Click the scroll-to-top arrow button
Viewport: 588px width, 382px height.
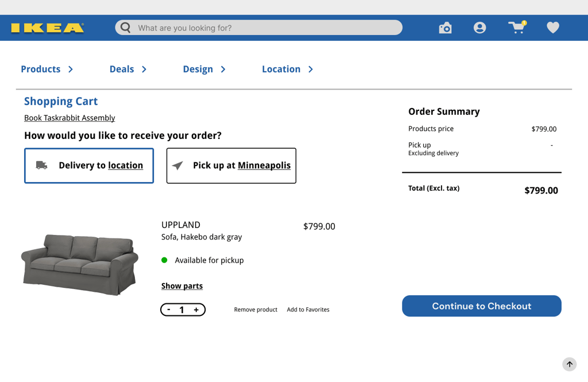click(x=569, y=364)
